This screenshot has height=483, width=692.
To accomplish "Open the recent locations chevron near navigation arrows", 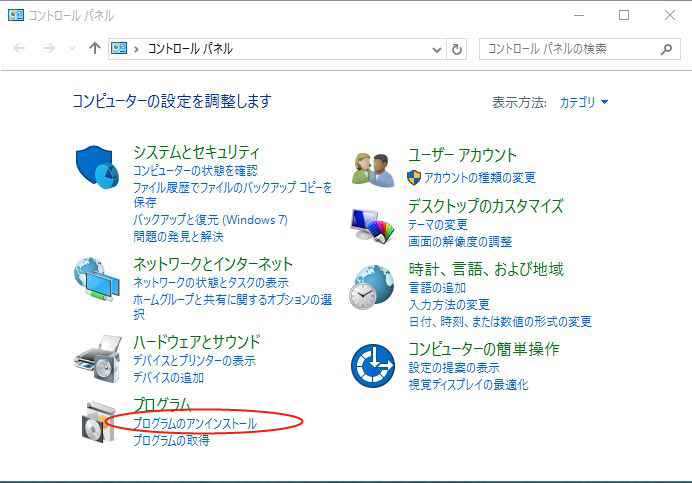I will pyautogui.click(x=72, y=49).
